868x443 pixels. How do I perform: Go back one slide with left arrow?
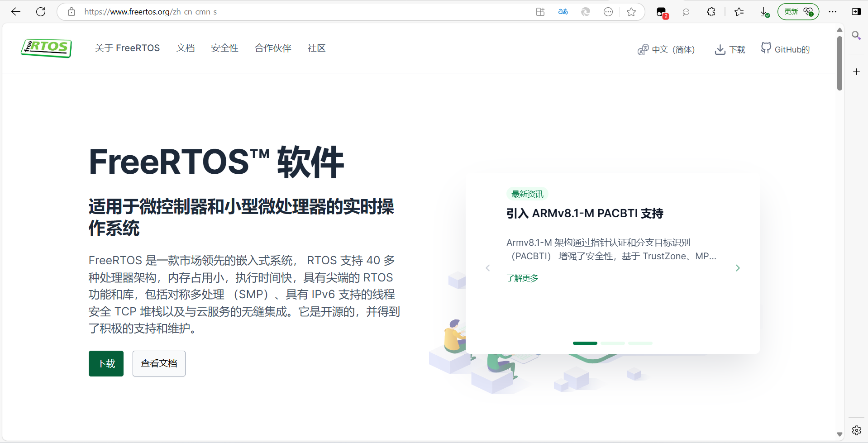(x=488, y=268)
